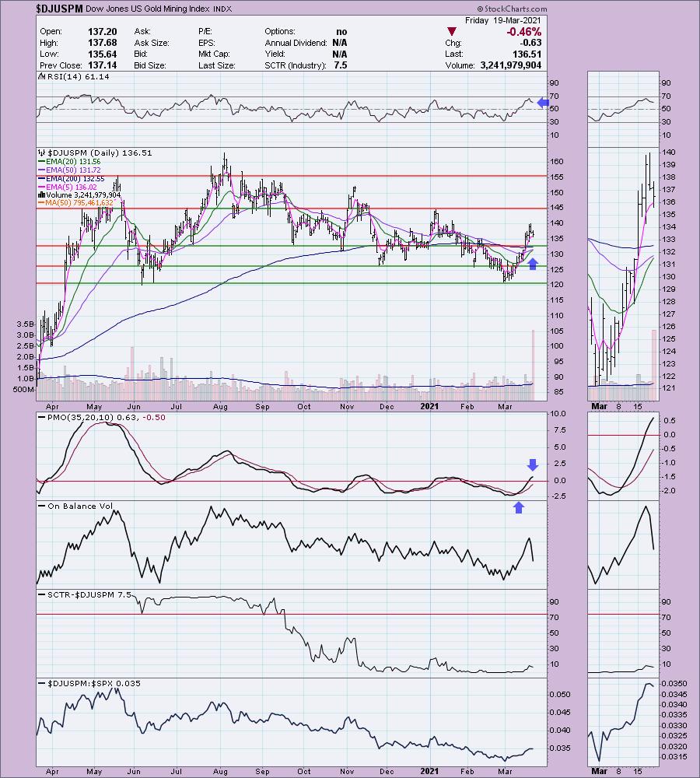Click the 160 price axis label

coord(557,161)
